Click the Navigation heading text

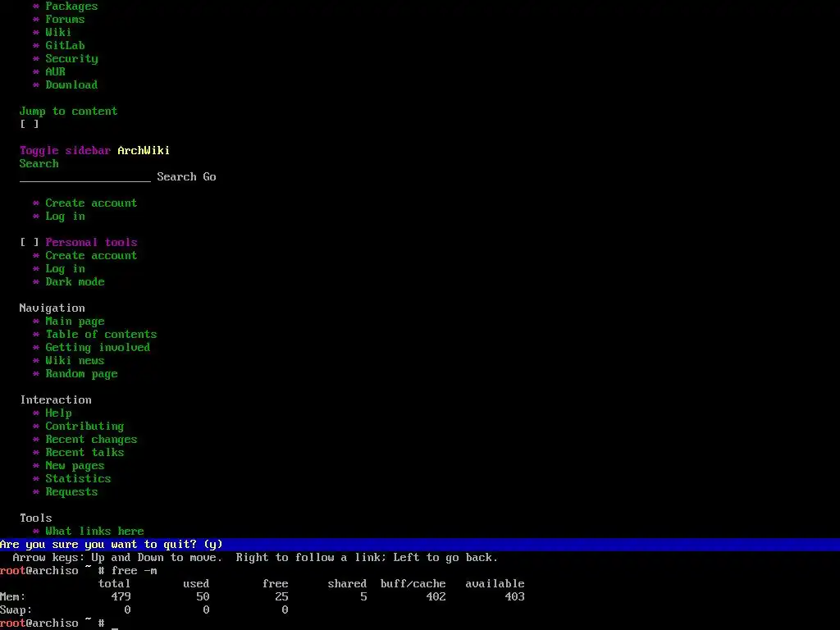52,308
